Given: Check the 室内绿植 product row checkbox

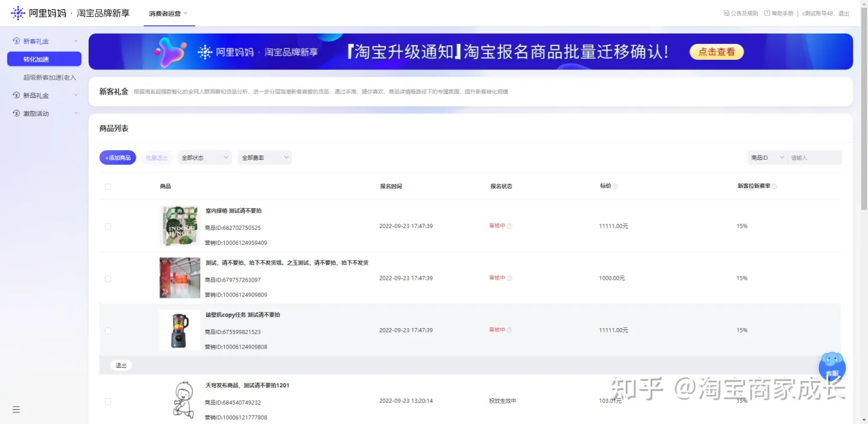Looking at the screenshot, I should (108, 227).
